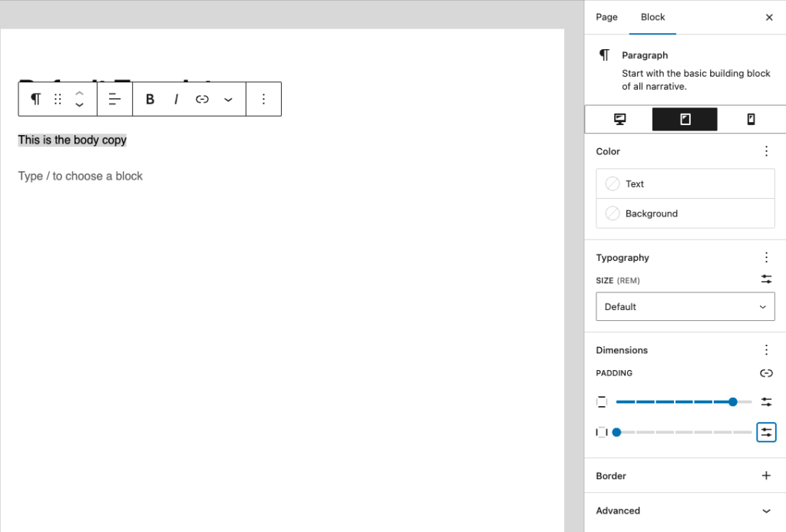Toggle custom font size settings
The width and height of the screenshot is (786, 532).
[765, 279]
